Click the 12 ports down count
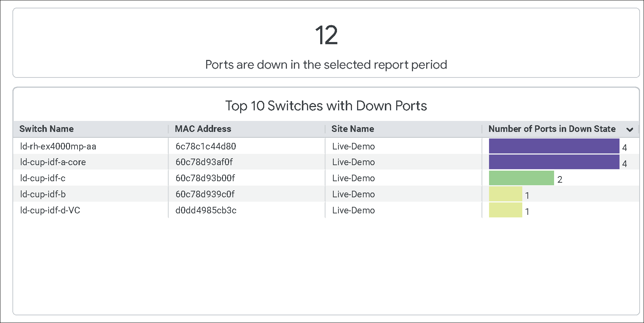The image size is (644, 323). [326, 35]
